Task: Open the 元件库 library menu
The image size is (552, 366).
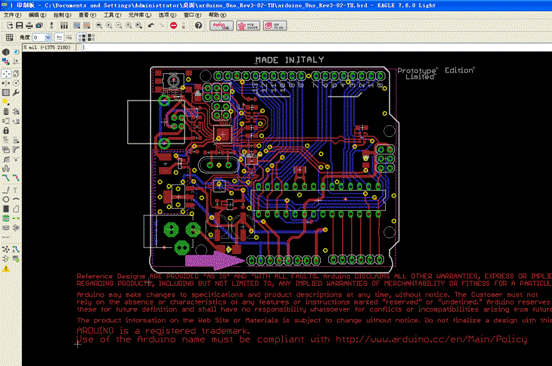Action: pyautogui.click(x=140, y=15)
